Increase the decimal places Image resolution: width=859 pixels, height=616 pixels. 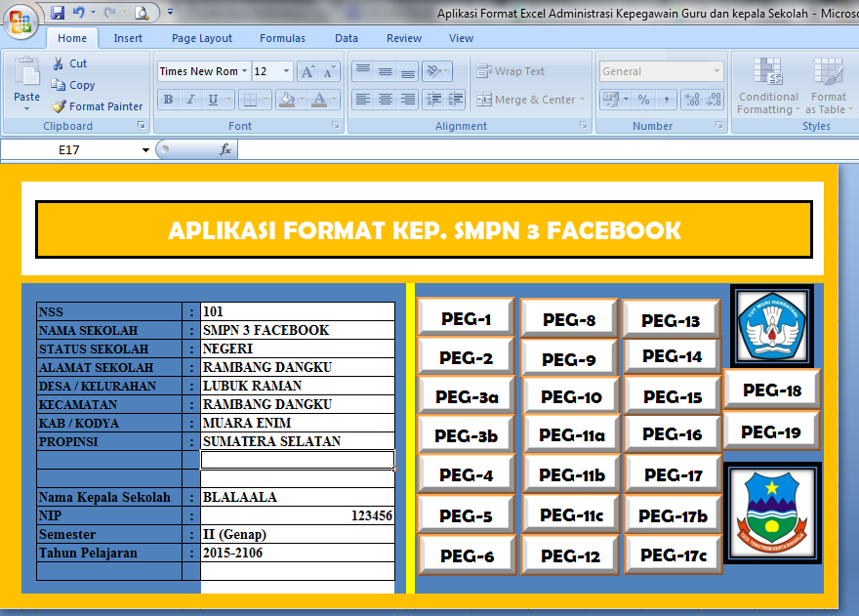(x=692, y=100)
